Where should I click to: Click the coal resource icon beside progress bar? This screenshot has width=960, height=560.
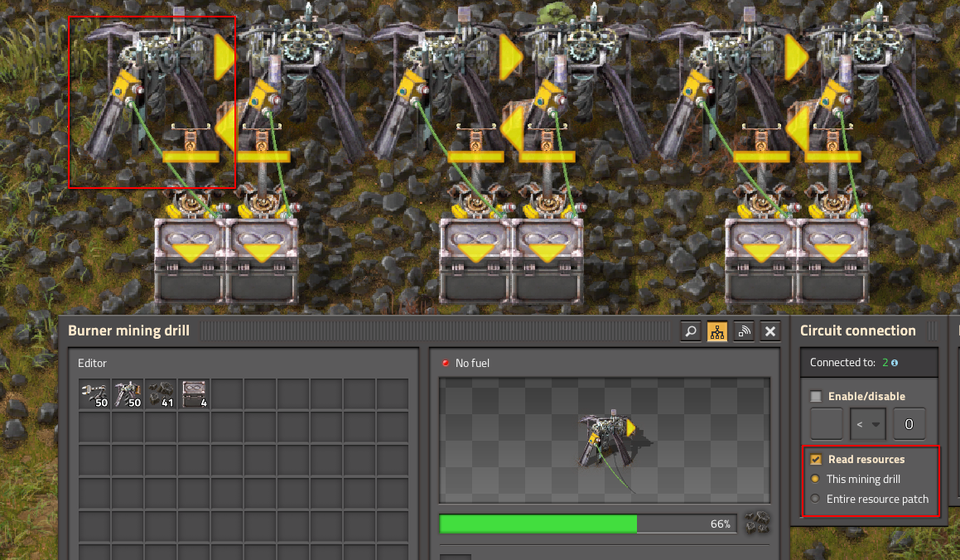click(756, 523)
